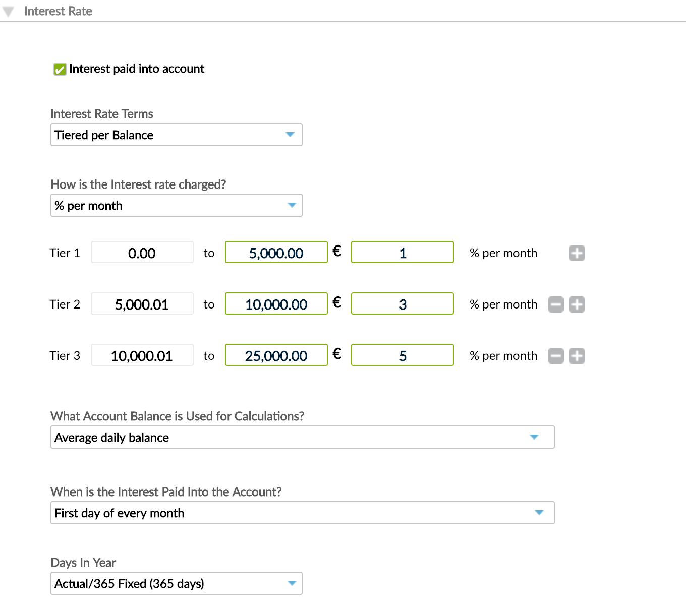Screen dimensions: 686x616
Task: Remove Tier 2 using the minus icon
Action: (x=555, y=304)
